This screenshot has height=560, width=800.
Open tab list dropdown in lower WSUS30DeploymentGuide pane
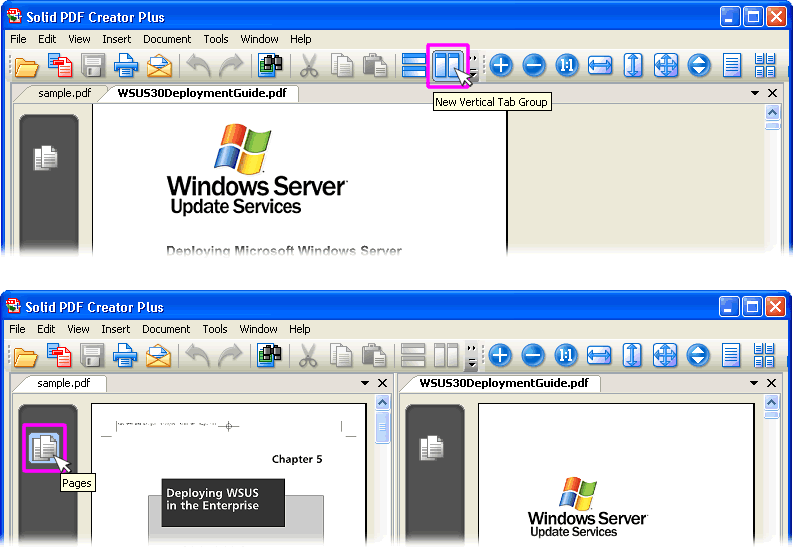click(754, 383)
